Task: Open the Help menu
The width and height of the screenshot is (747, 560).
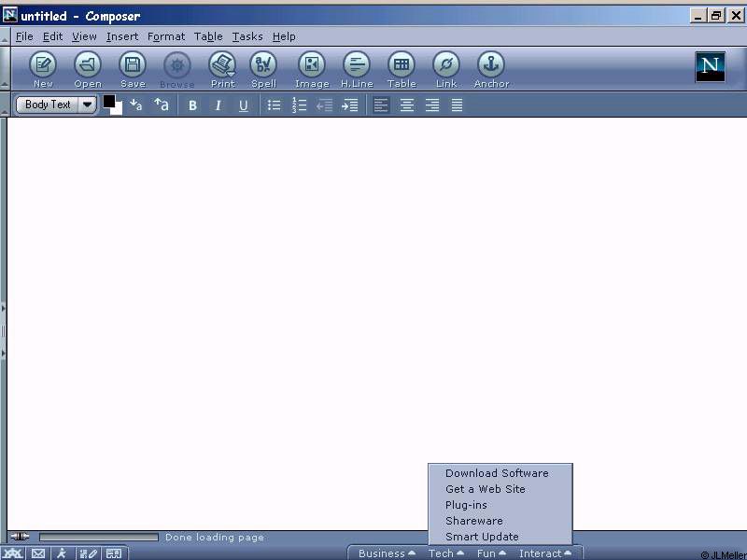Action: [x=284, y=36]
